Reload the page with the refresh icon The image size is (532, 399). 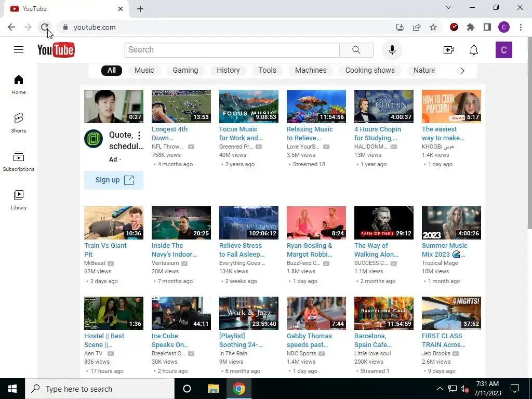tap(45, 27)
